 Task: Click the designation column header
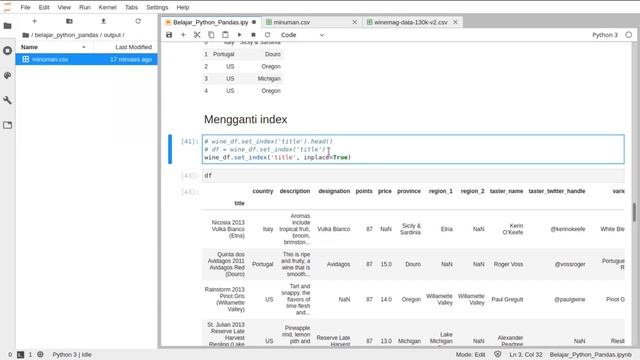click(x=334, y=191)
